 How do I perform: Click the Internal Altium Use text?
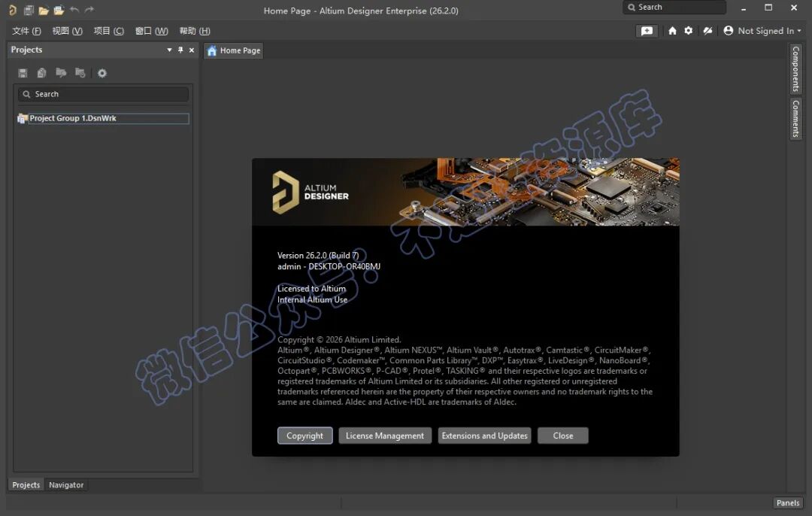(312, 299)
